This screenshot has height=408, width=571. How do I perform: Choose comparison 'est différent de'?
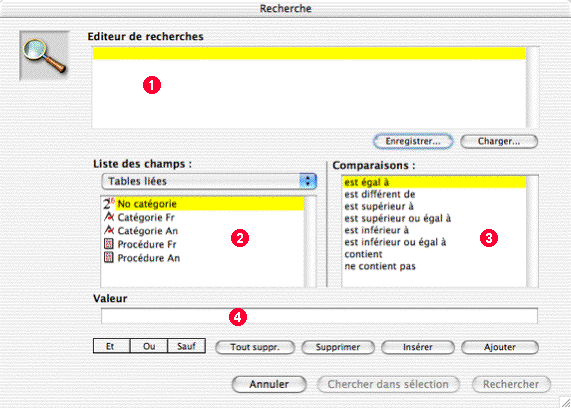coord(380,194)
